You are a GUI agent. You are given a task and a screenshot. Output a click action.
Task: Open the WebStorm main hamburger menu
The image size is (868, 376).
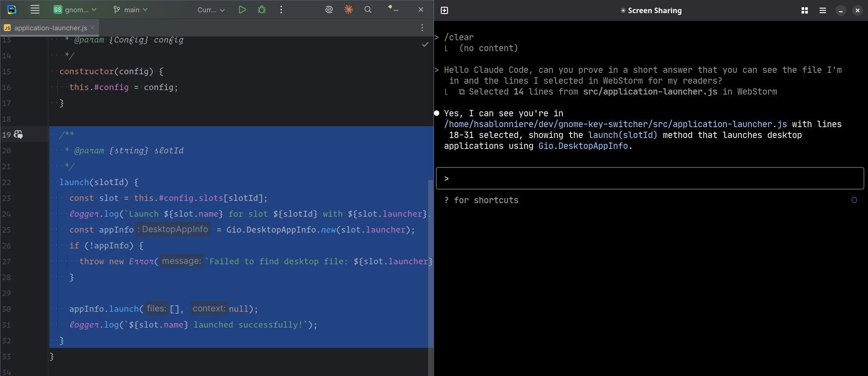tap(35, 10)
